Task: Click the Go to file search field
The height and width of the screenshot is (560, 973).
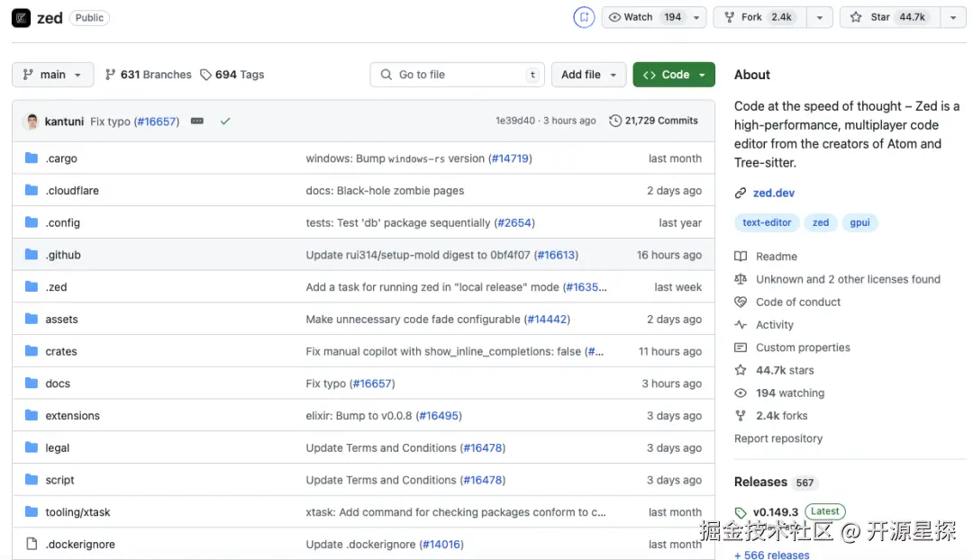Action: click(458, 75)
